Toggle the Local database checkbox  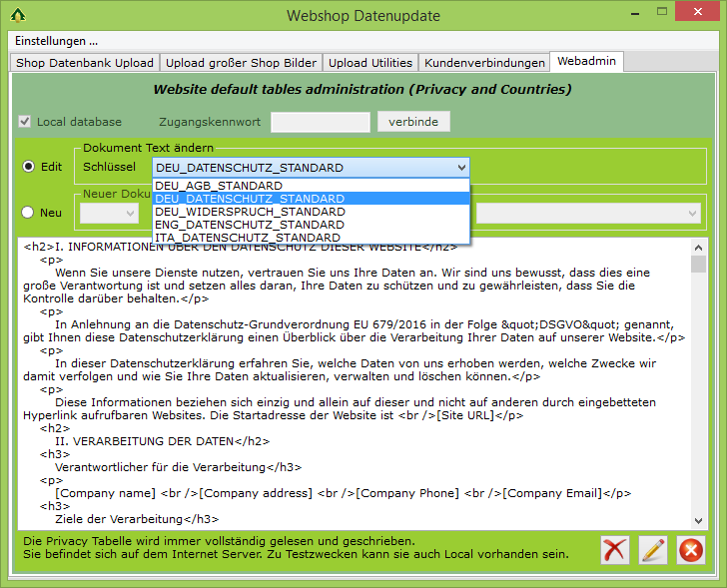point(25,122)
